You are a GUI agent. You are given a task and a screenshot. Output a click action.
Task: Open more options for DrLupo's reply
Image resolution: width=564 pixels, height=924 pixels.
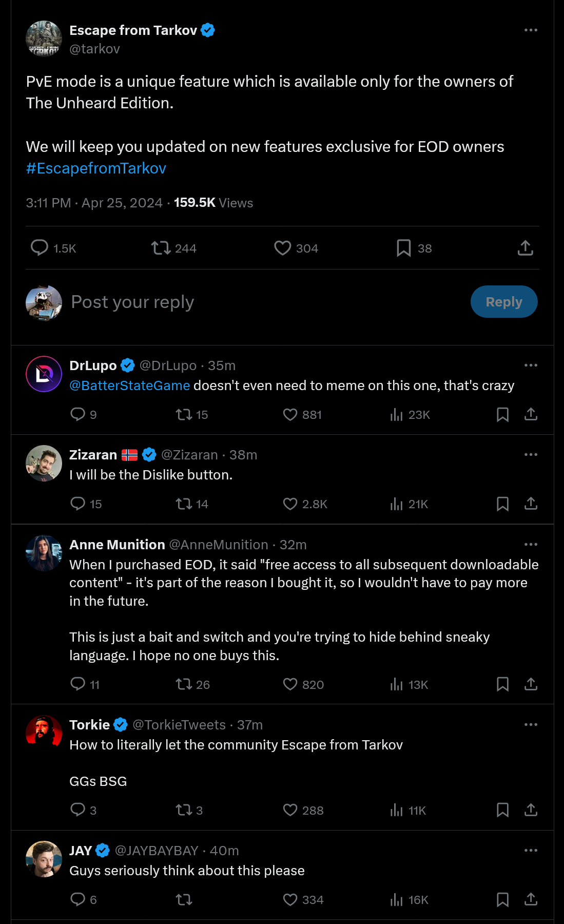point(531,365)
